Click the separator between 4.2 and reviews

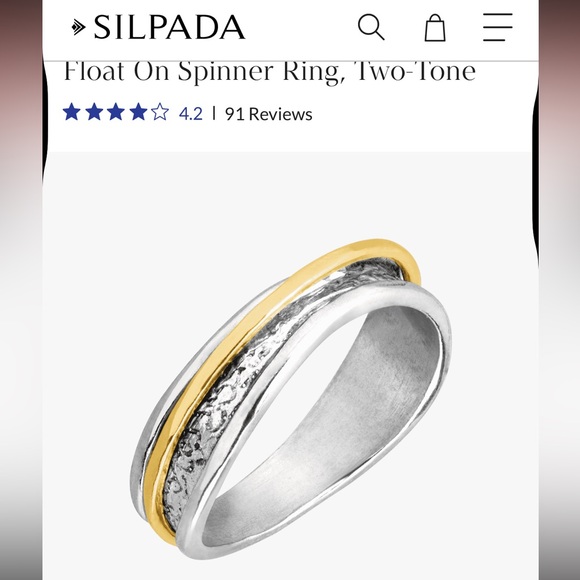[214, 113]
